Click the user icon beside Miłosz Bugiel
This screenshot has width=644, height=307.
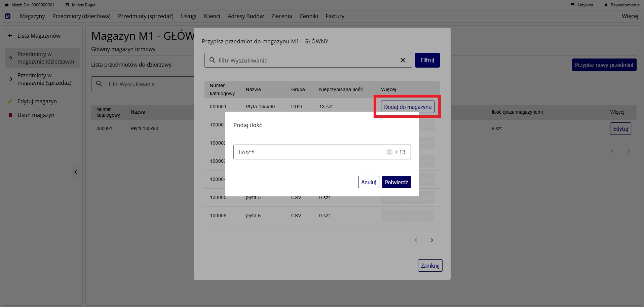click(67, 5)
